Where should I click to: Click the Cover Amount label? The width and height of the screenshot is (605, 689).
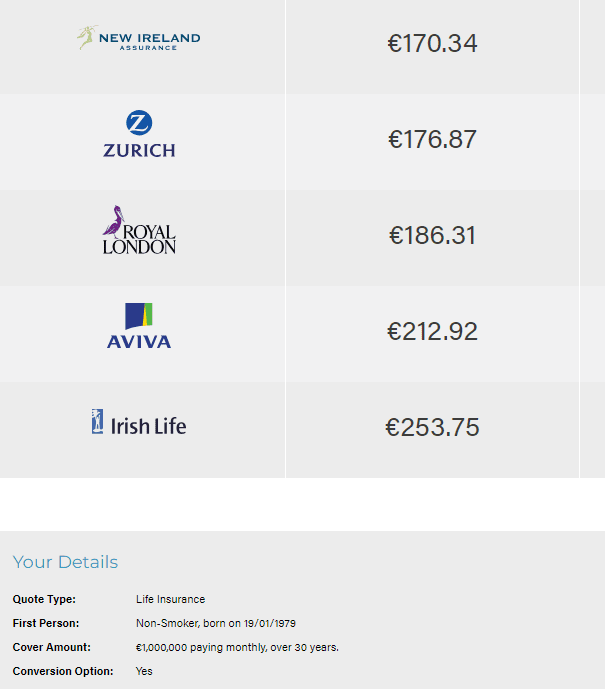[51, 647]
